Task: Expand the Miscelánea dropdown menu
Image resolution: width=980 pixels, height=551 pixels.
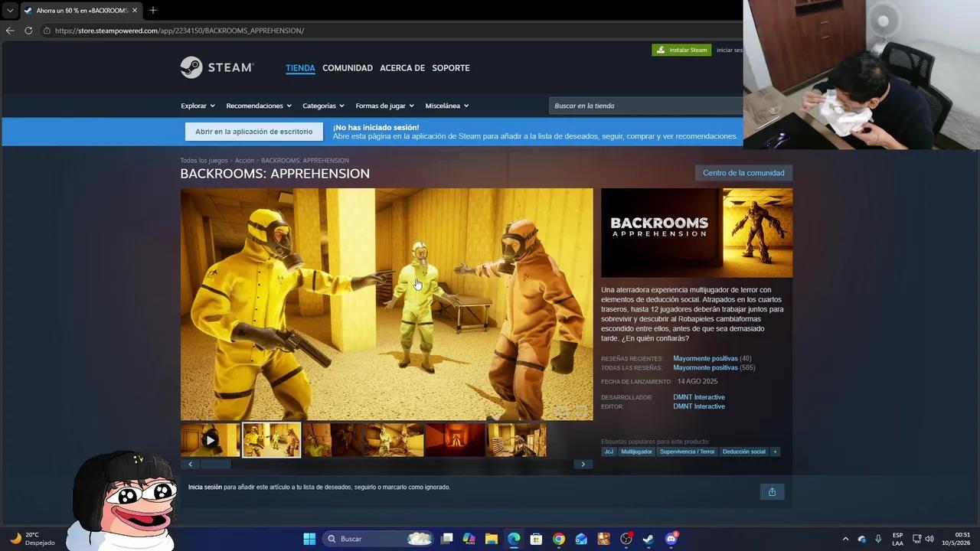Action: point(447,106)
